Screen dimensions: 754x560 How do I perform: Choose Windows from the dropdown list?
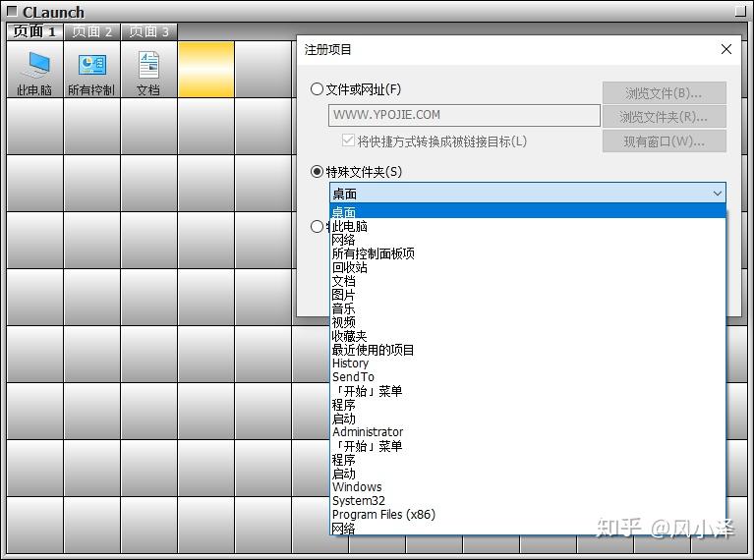[528, 487]
